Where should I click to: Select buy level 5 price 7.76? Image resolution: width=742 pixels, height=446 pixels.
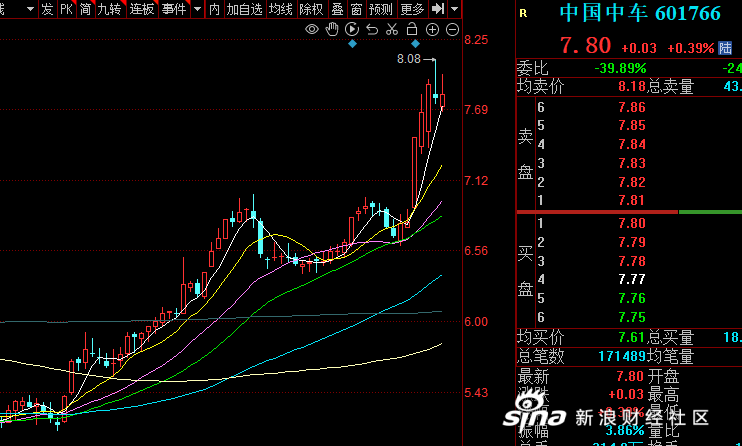click(632, 298)
